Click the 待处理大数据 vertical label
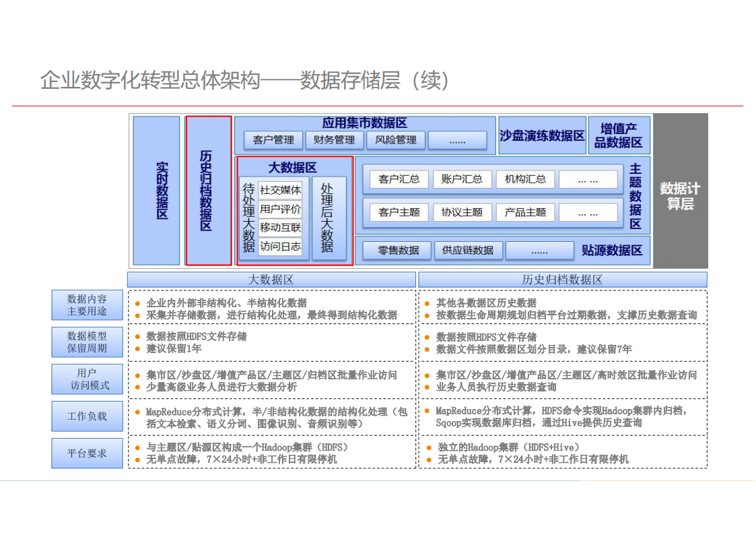The image size is (756, 535). (248, 218)
